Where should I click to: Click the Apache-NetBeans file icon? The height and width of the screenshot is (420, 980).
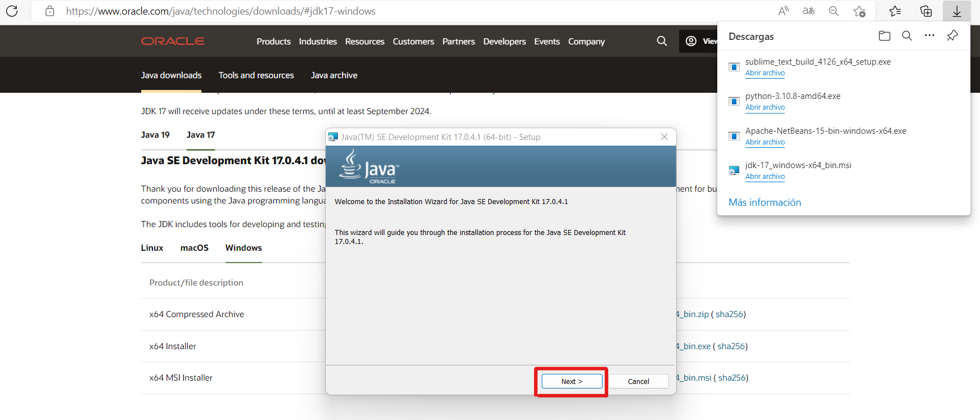click(734, 136)
